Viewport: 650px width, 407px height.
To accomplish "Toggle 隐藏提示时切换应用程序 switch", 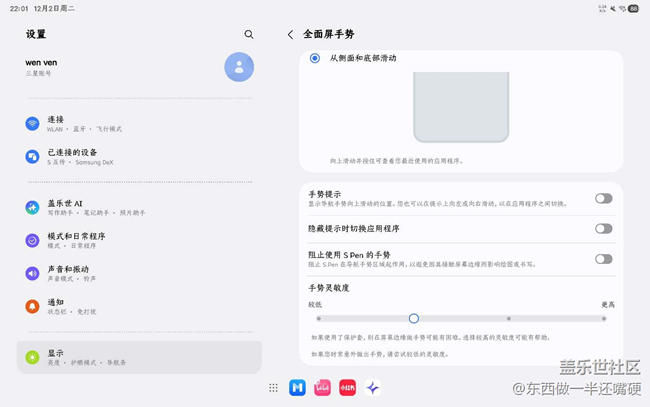I will [x=603, y=229].
